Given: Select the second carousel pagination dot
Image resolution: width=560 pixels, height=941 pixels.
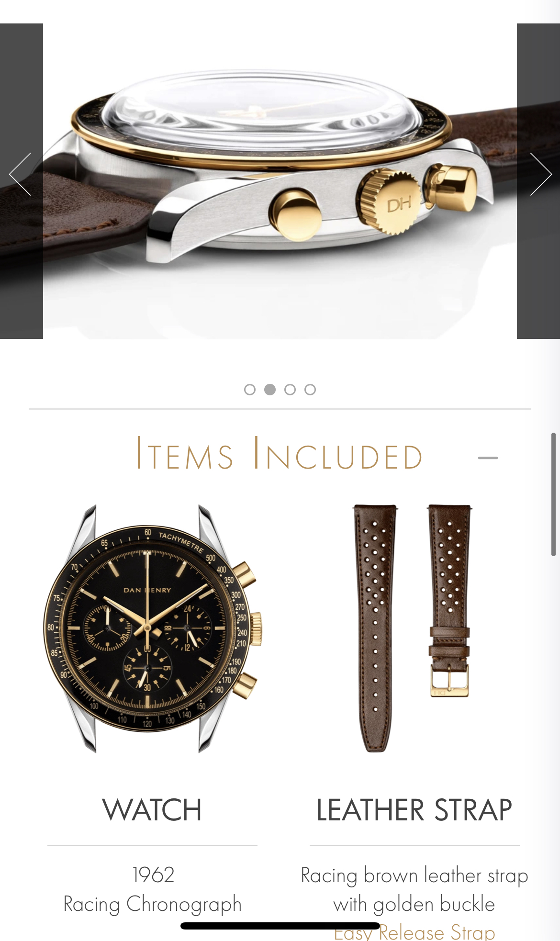Looking at the screenshot, I should tap(270, 390).
